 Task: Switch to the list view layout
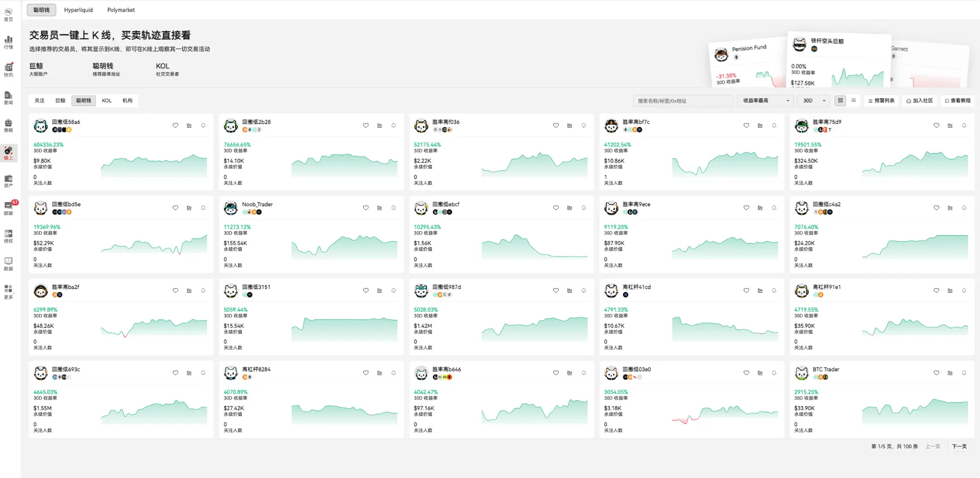[853, 100]
